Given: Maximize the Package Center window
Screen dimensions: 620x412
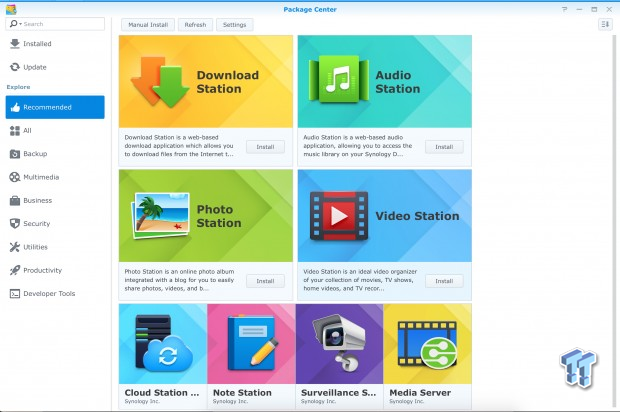Looking at the screenshot, I should [x=594, y=9].
